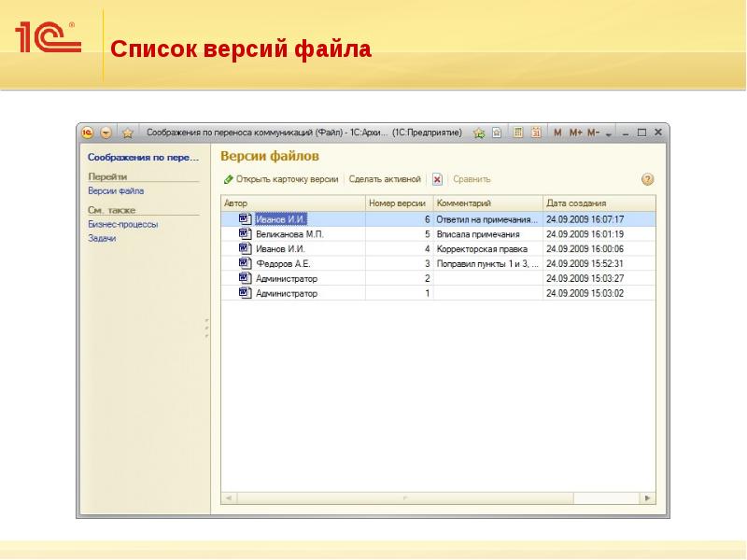Open 'Версии файла' navigation link
The image size is (747, 560).
(x=116, y=190)
